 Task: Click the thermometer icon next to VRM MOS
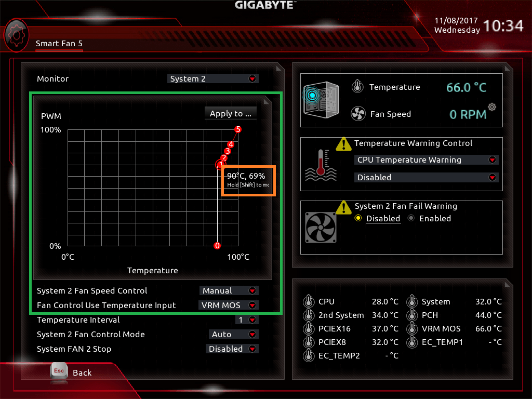pyautogui.click(x=412, y=328)
